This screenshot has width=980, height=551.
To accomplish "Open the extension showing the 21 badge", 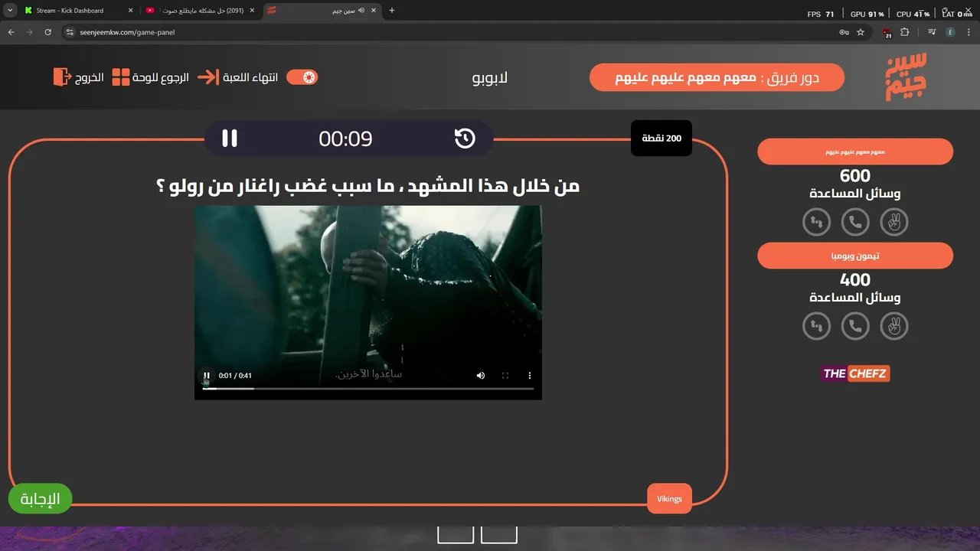I will [887, 32].
